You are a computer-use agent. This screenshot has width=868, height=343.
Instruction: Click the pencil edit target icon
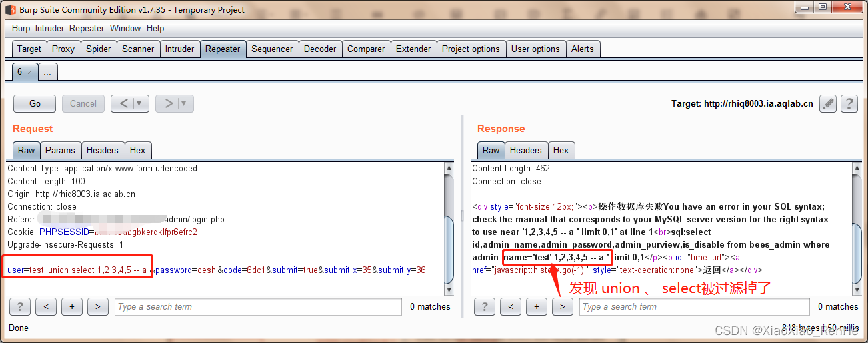pyautogui.click(x=828, y=104)
